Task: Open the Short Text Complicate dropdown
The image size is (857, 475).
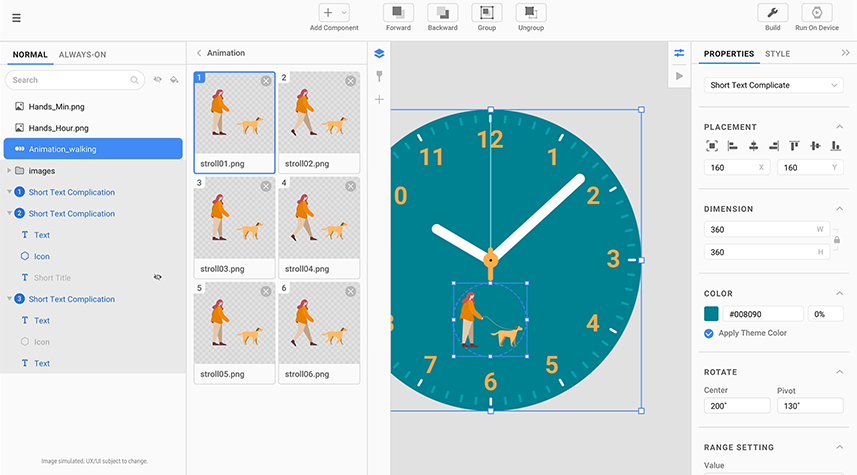Action: point(774,85)
